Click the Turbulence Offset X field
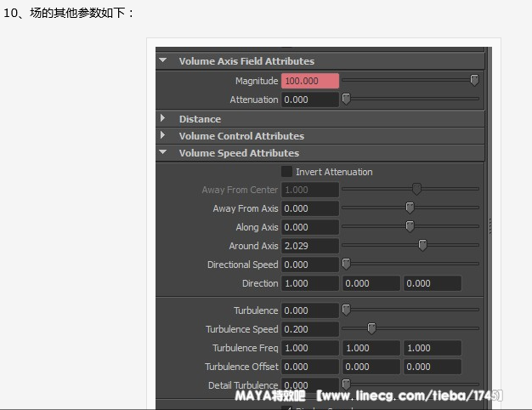The width and height of the screenshot is (532, 410). [310, 367]
